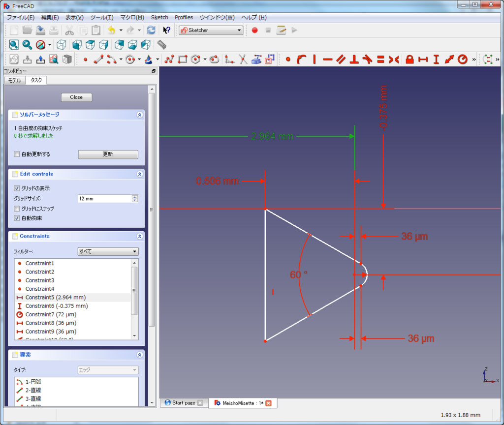
Task: Select the Create point tool
Action: pos(86,60)
